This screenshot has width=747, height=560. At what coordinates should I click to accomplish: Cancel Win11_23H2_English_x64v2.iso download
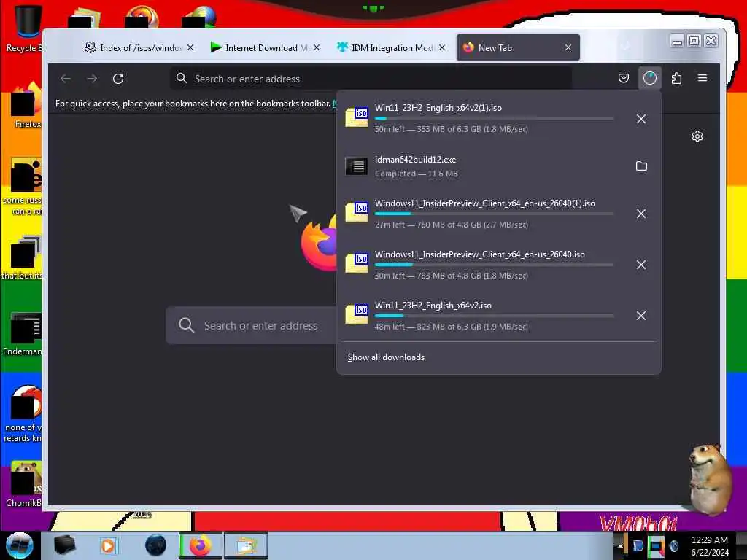(x=641, y=316)
